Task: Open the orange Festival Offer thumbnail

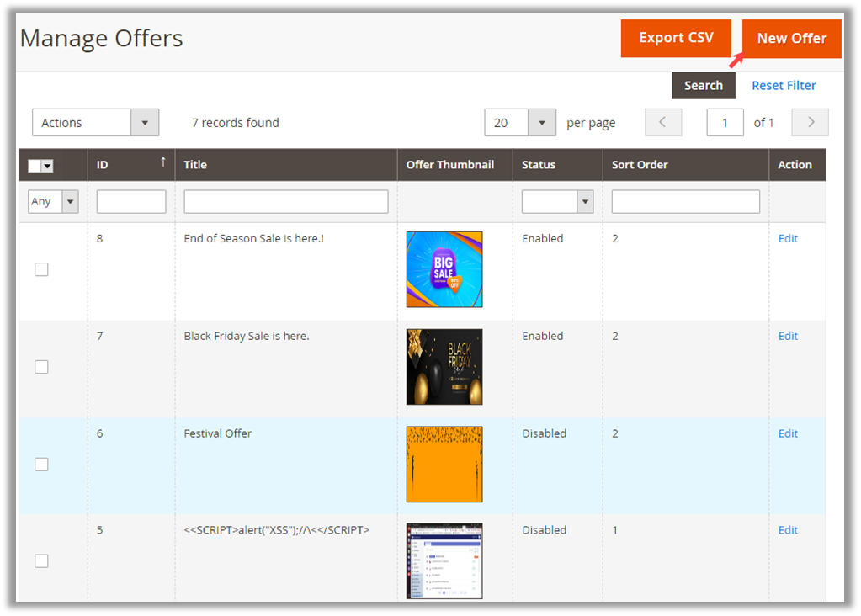Action: (x=444, y=464)
